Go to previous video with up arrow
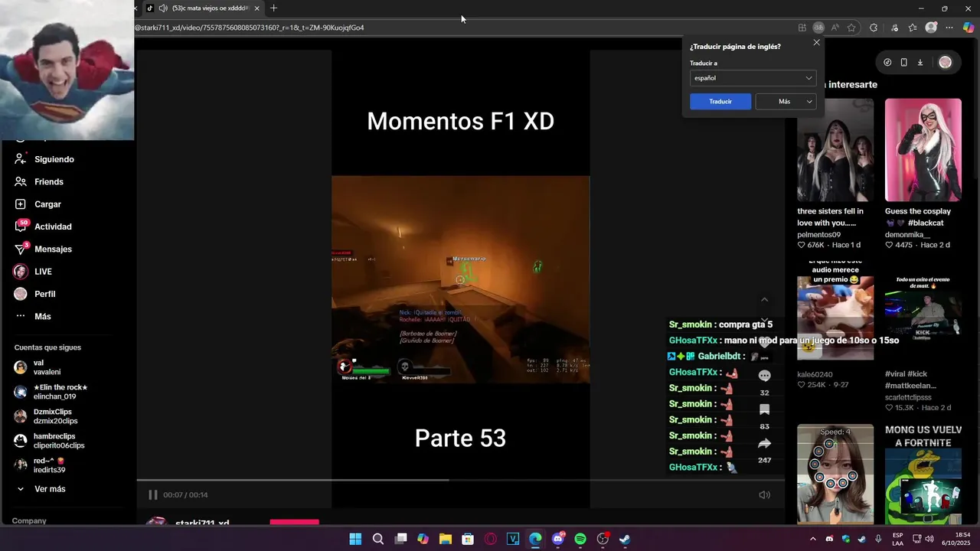The image size is (980, 551). [x=764, y=299]
